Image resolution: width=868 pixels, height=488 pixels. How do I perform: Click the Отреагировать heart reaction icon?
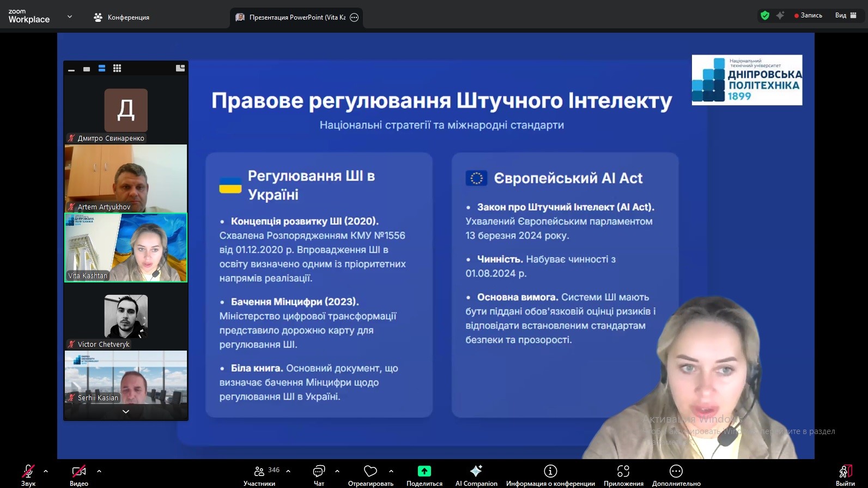tap(371, 472)
